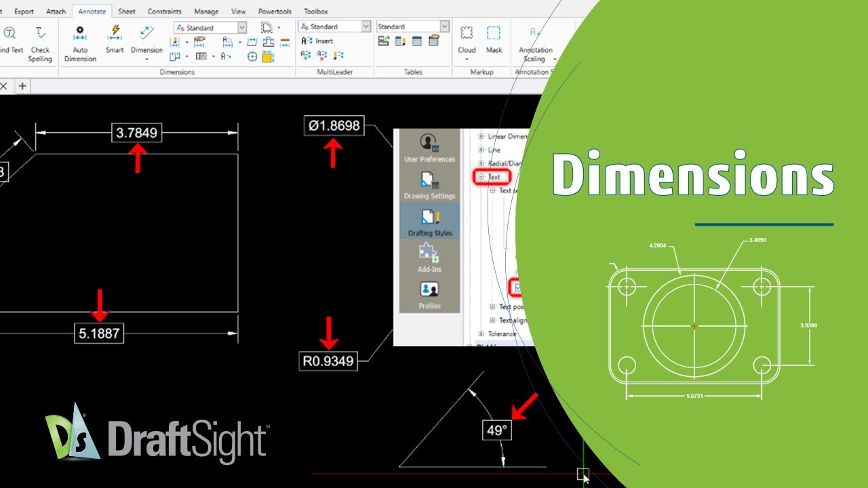The image size is (868, 488).
Task: Select the 49° angular dimension
Action: point(497,430)
